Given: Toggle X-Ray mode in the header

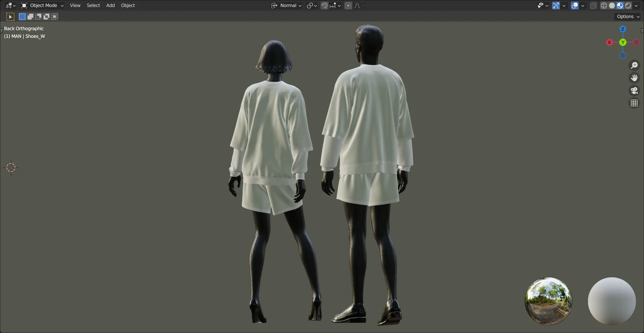Looking at the screenshot, I should (593, 5).
